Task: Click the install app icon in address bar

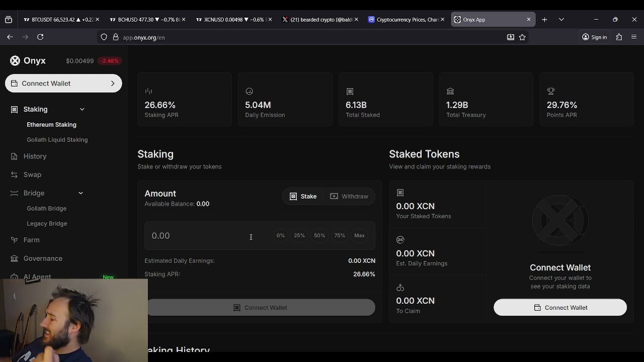Action: point(511,37)
